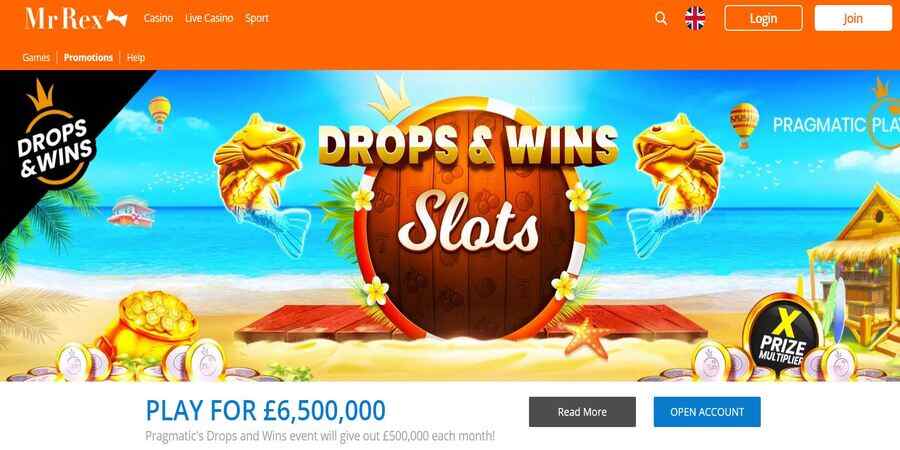Screen dimensions: 900x450
Task: Open the UK flag language selector
Action: pyautogui.click(x=695, y=18)
